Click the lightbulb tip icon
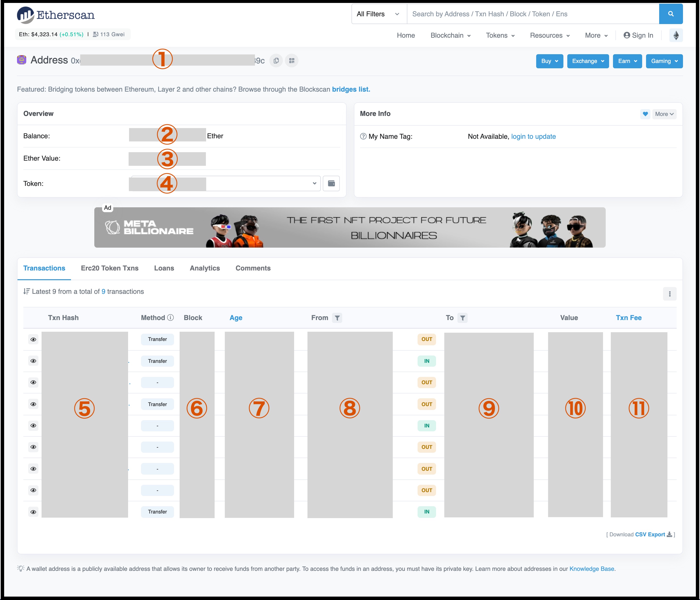This screenshot has width=700, height=600. (21, 568)
